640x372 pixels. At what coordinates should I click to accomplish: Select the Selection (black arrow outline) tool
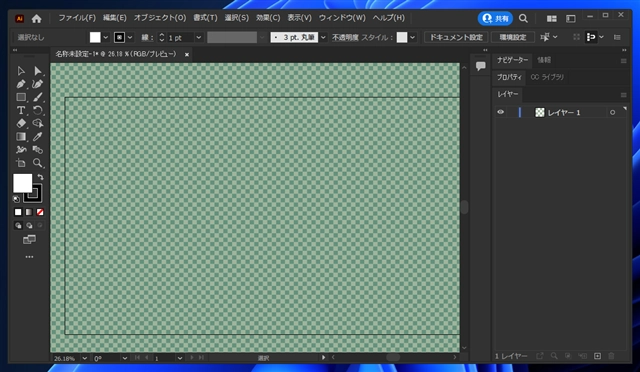(x=21, y=71)
